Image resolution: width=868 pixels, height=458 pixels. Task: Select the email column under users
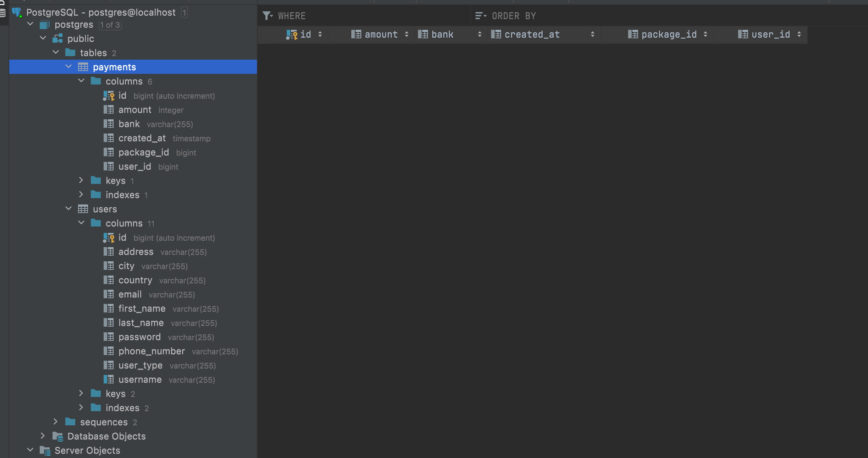coord(130,294)
